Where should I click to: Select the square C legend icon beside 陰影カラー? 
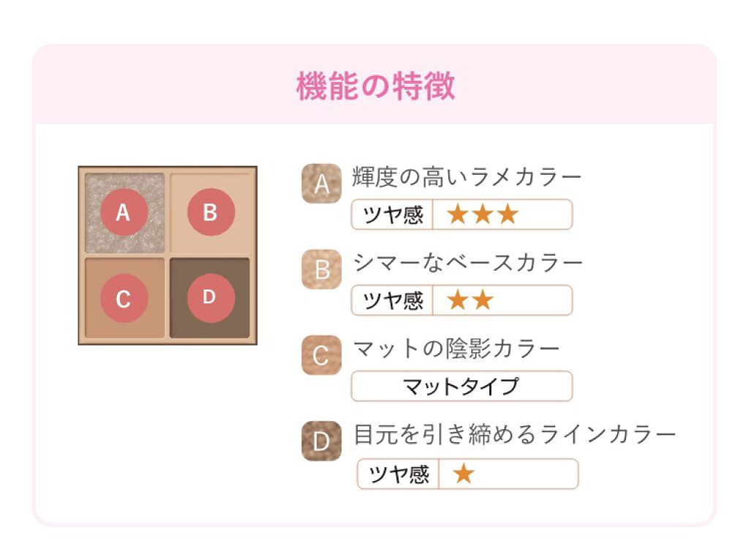pyautogui.click(x=322, y=355)
